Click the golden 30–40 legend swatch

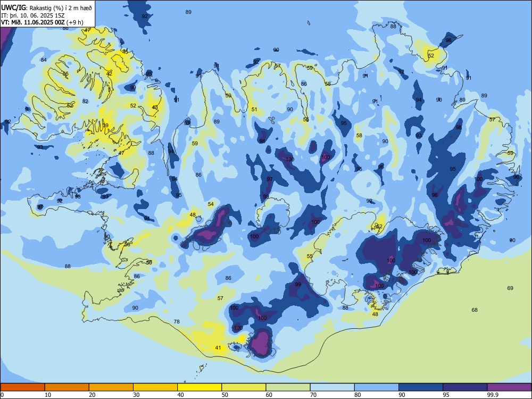155,387
